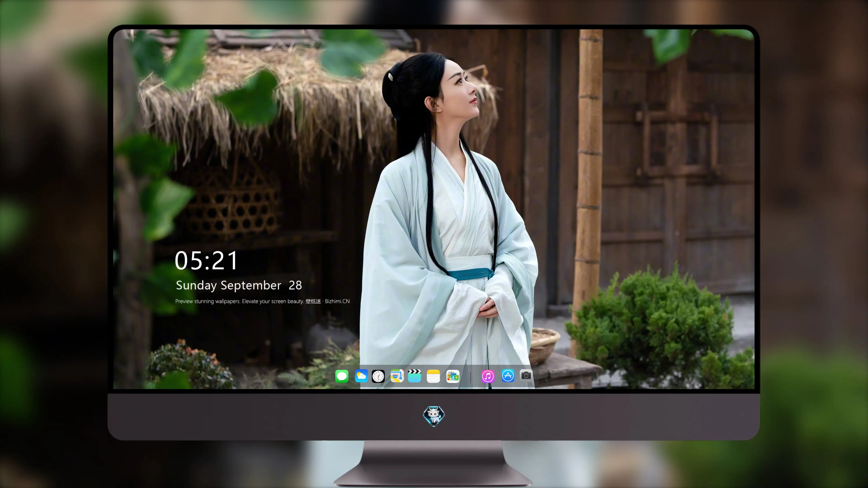Open the App Store icon
The width and height of the screenshot is (868, 488).
coord(508,376)
